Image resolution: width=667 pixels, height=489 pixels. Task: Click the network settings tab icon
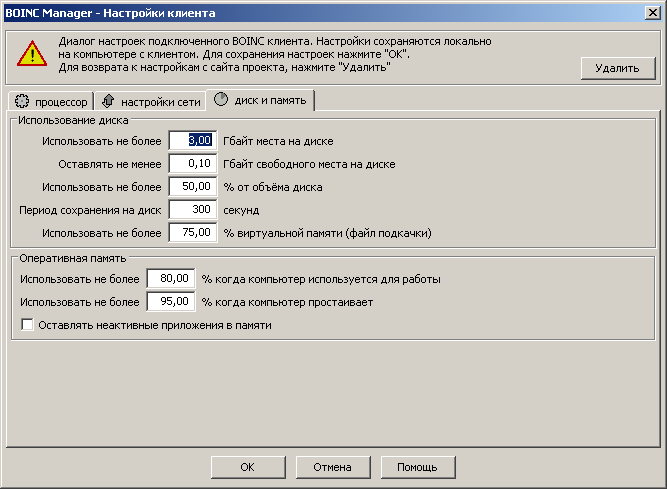click(108, 102)
